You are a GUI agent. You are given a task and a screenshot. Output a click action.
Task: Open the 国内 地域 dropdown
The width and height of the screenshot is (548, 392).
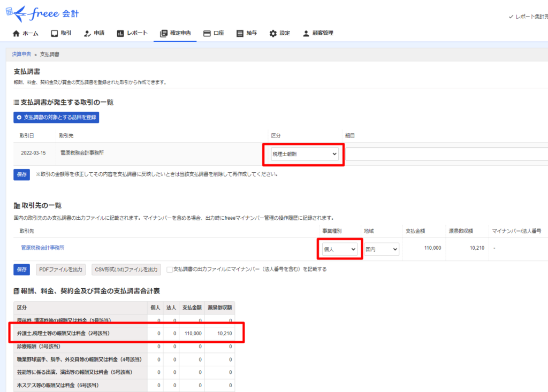point(381,249)
